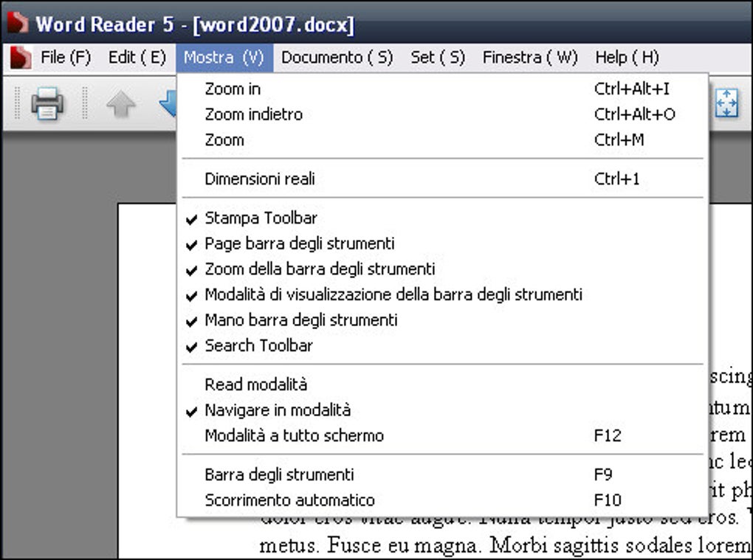Click the document icon left of File menu
Viewport: 753px width, 560px height.
(x=21, y=58)
